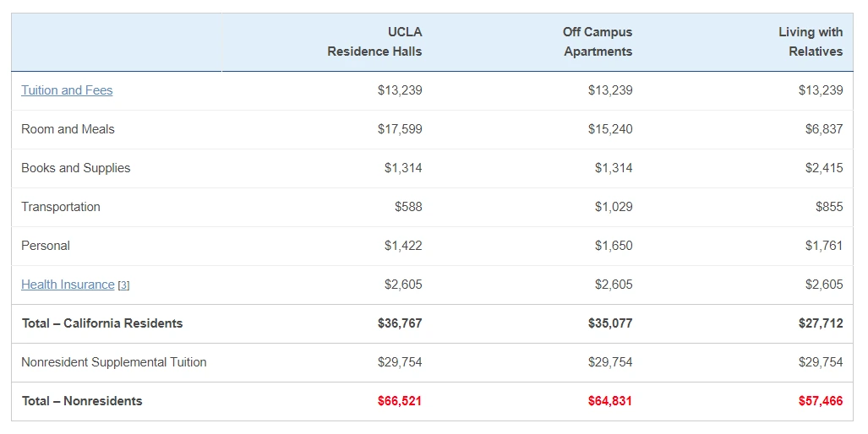Click the $17,599 Room and Meals value
This screenshot has width=868, height=434.
pos(400,129)
